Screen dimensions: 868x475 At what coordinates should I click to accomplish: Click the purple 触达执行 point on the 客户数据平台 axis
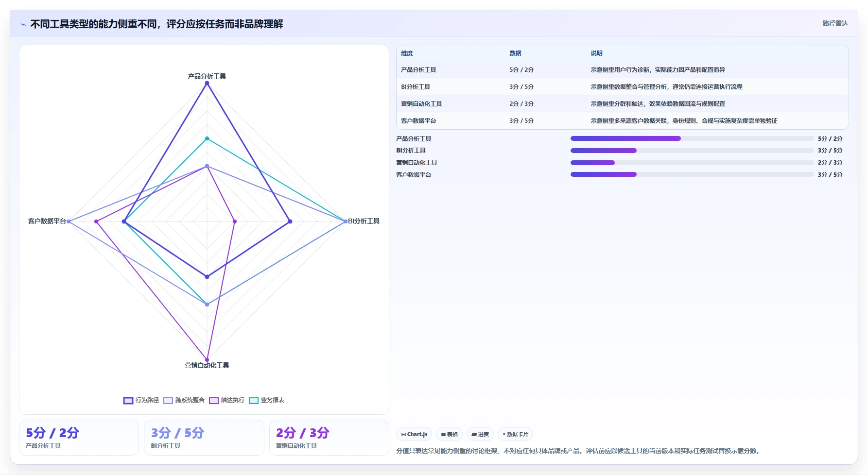pos(96,221)
